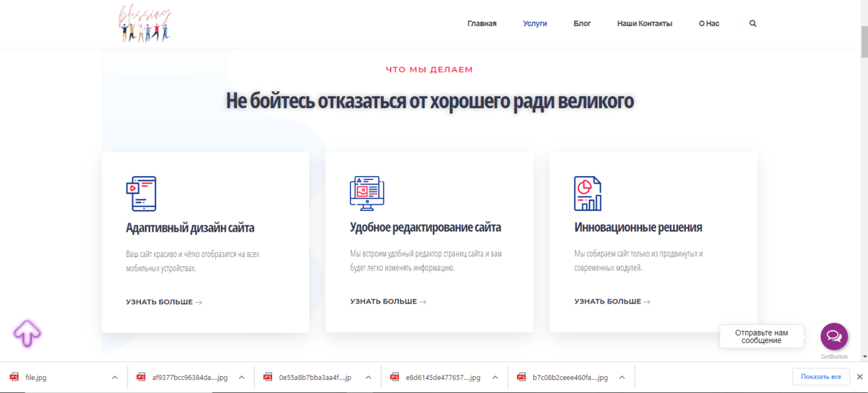Click the monitor icon for site editing
This screenshot has height=393, width=868.
[x=367, y=193]
